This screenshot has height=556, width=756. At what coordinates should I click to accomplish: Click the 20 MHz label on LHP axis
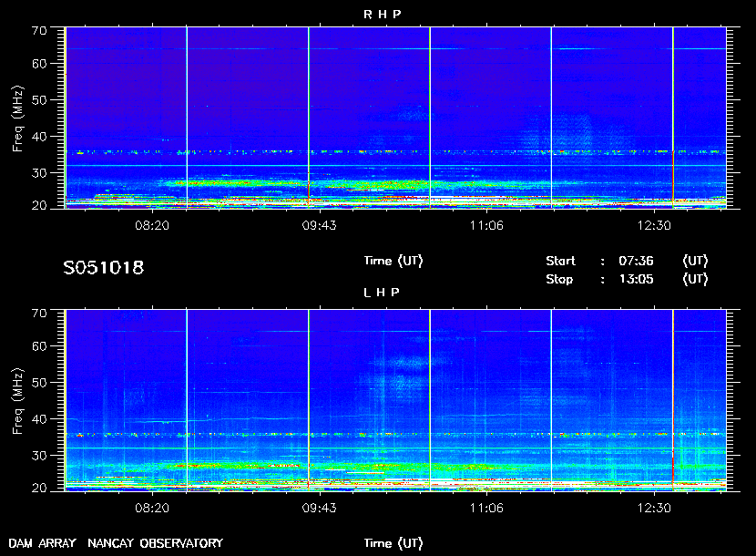tap(39, 488)
